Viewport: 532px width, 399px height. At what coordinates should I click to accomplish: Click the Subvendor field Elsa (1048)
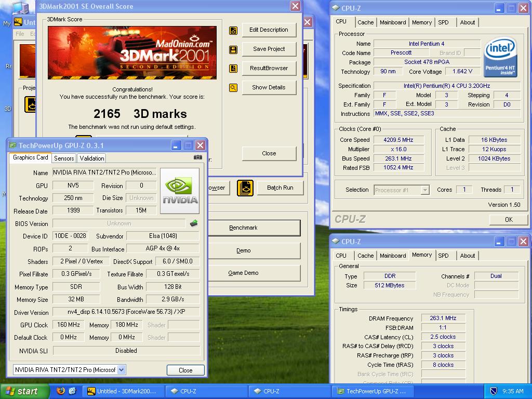coord(163,236)
